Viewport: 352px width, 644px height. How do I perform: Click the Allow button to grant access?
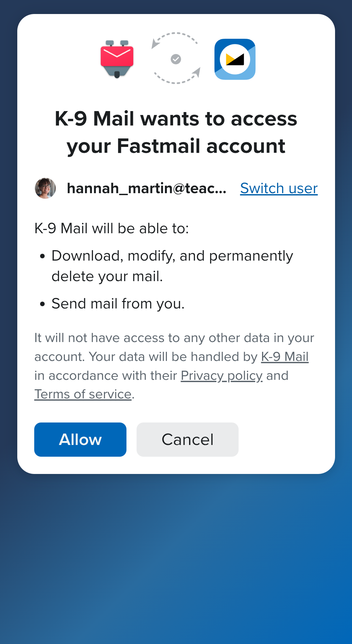pyautogui.click(x=80, y=439)
